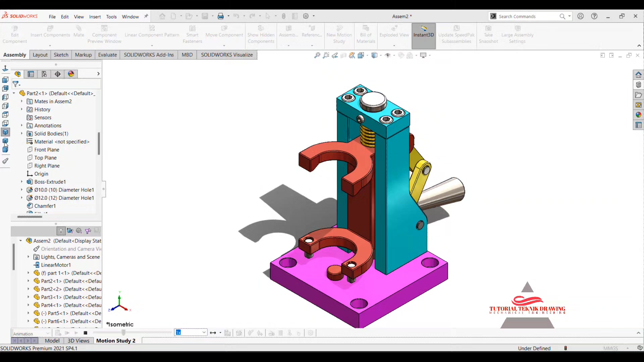
Task: Click the Normal To view icon in left toolbar
Action: [5, 68]
